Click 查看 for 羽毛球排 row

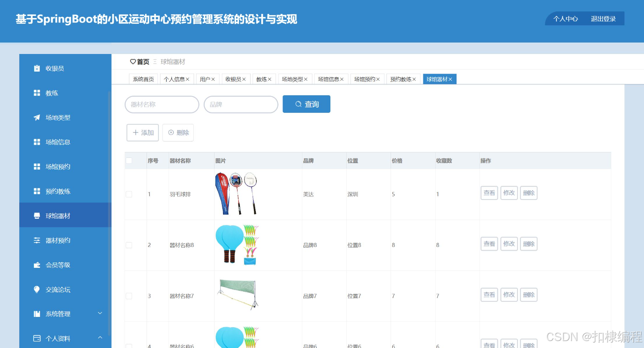489,193
